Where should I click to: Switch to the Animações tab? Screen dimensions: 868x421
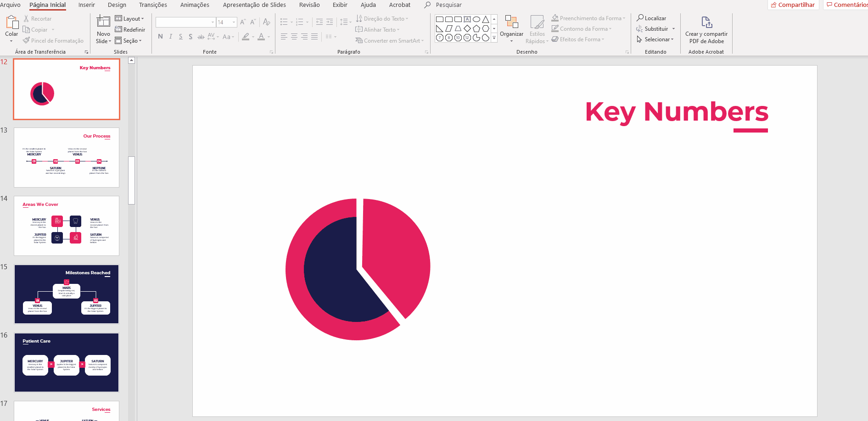(x=195, y=5)
